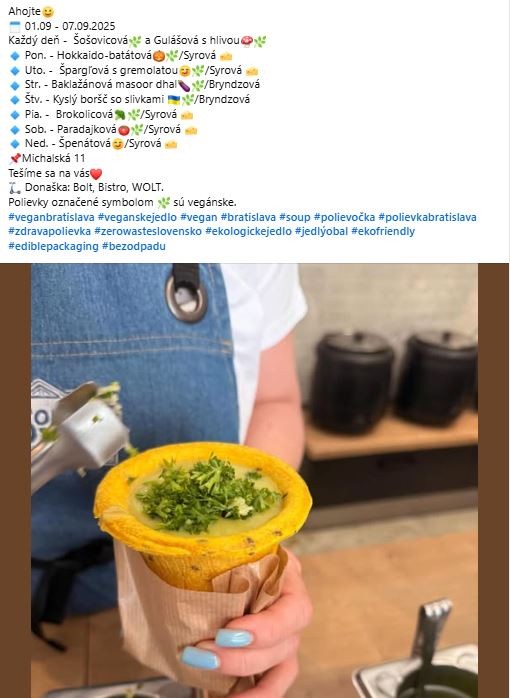This screenshot has width=510, height=698.
Task: Open the #zerowasteslovensko hashtag
Action: (148, 231)
